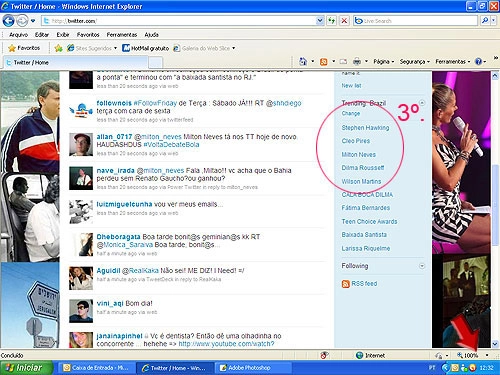Open Larissa Riquelme trending topic

point(366,248)
